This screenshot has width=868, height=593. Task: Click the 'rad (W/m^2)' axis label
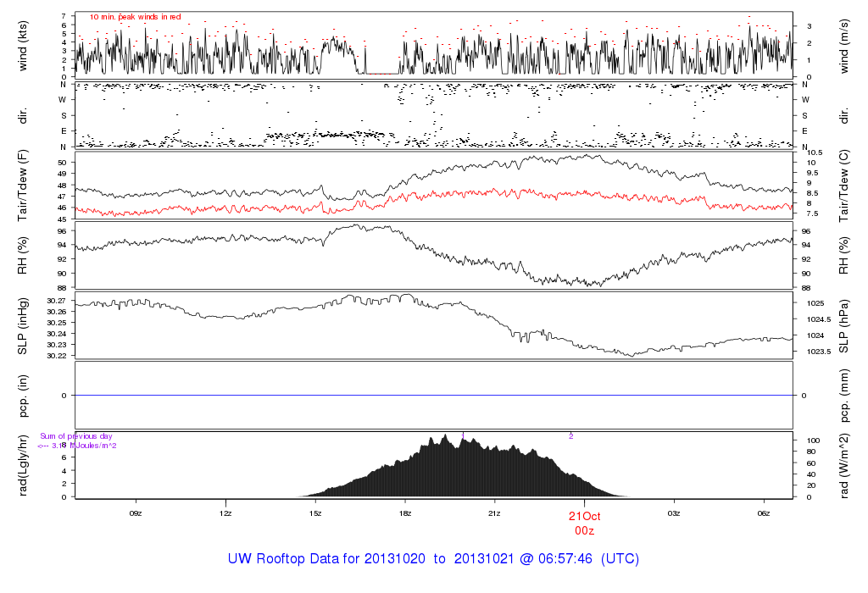(843, 466)
